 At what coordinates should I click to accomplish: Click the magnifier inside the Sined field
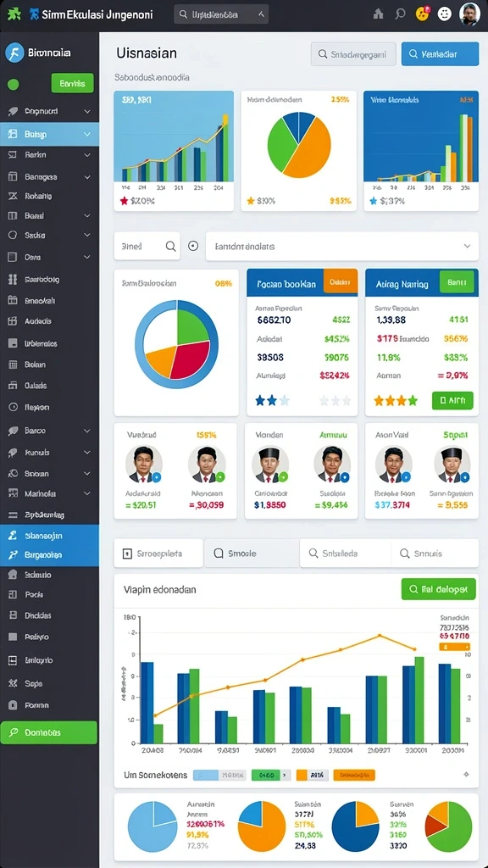click(x=171, y=247)
